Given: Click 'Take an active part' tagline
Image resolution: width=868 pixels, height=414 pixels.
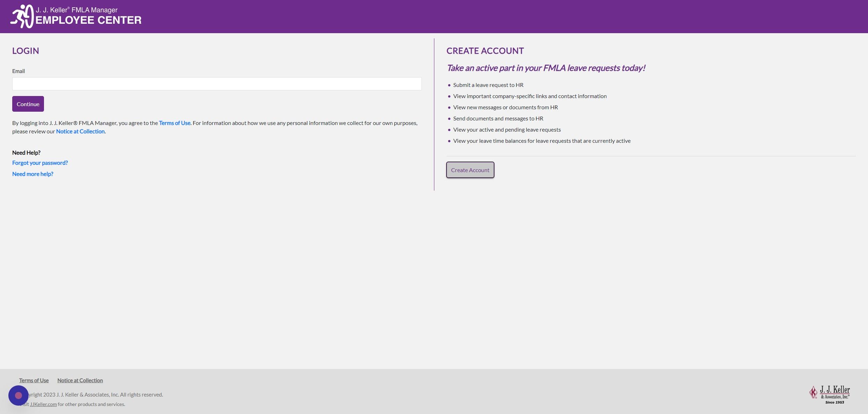Looking at the screenshot, I should tap(546, 68).
